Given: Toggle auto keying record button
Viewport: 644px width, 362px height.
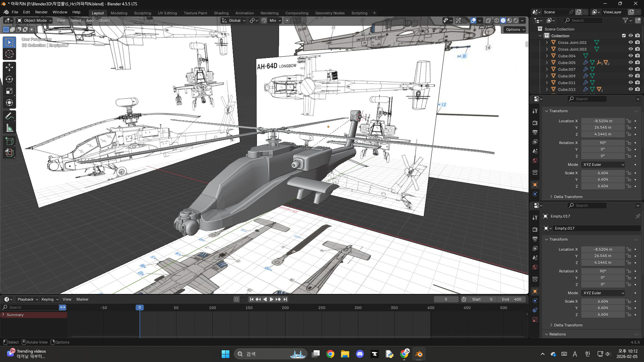Looking at the screenshot, I should click(236, 299).
